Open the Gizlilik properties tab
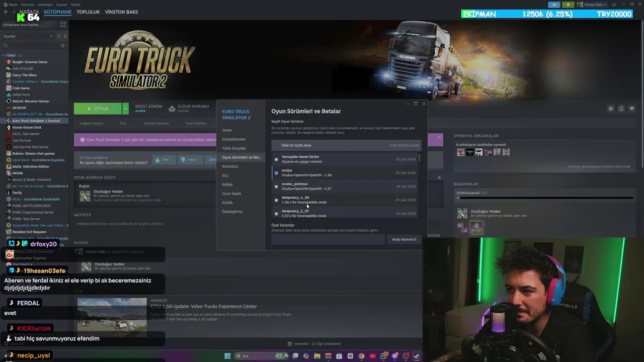Screen dimensions: 644x362 click(x=227, y=203)
